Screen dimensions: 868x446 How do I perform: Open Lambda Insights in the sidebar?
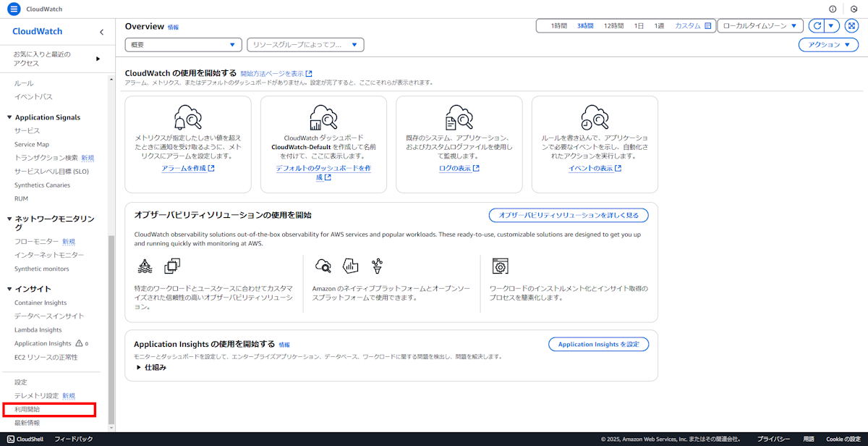point(38,329)
